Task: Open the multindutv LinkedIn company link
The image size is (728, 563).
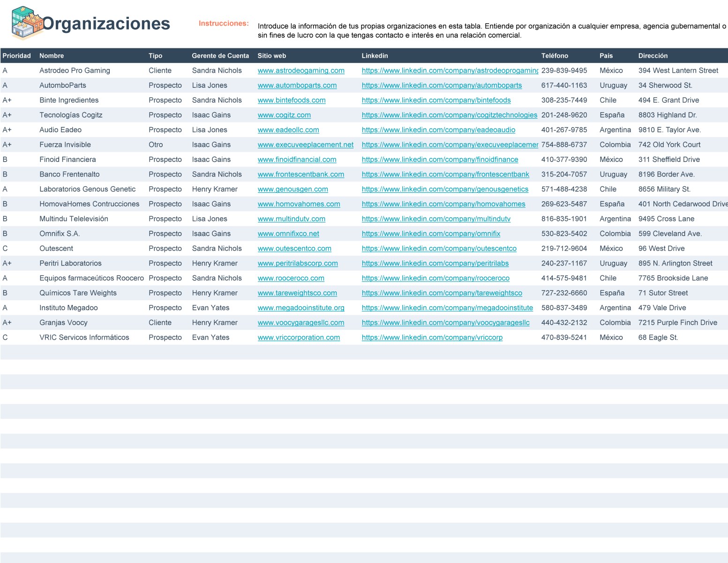Action: coord(436,219)
